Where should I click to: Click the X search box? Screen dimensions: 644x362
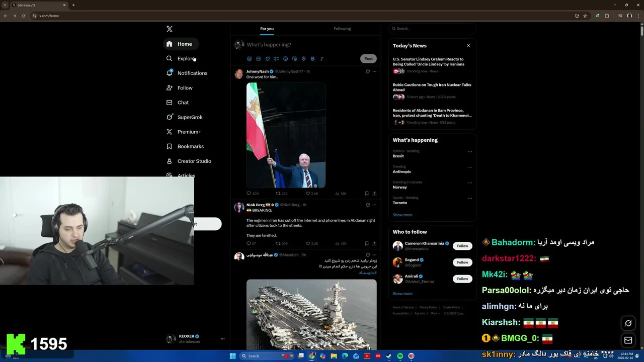coord(432,29)
